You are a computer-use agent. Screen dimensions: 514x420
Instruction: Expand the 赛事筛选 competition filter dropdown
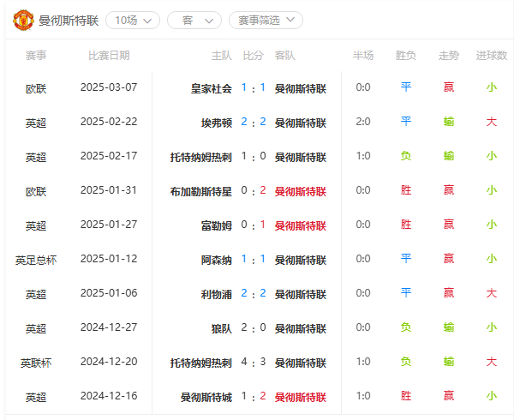coord(266,21)
